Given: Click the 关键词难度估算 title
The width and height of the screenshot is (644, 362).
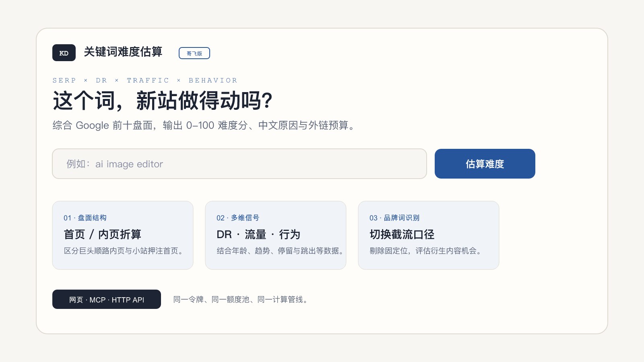Looking at the screenshot, I should tap(123, 52).
